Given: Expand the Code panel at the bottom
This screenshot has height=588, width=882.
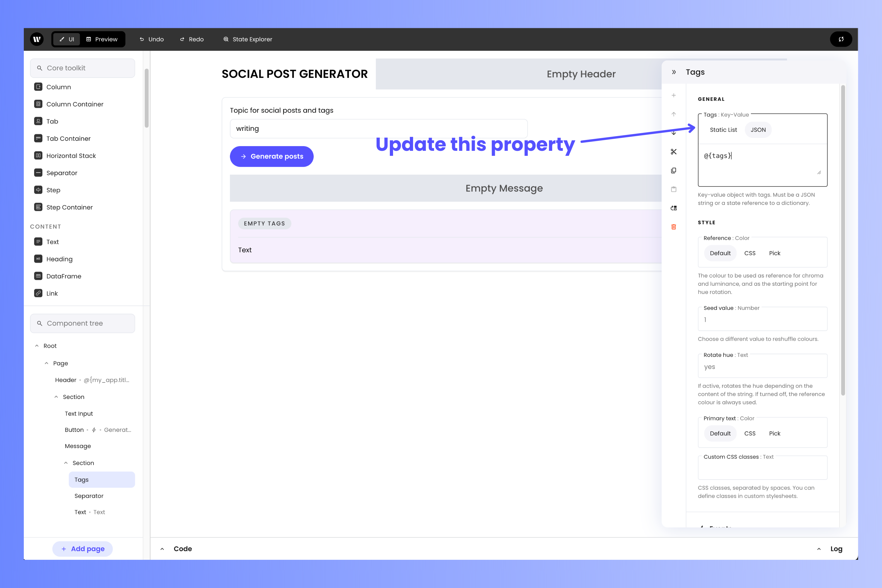Looking at the screenshot, I should 162,549.
